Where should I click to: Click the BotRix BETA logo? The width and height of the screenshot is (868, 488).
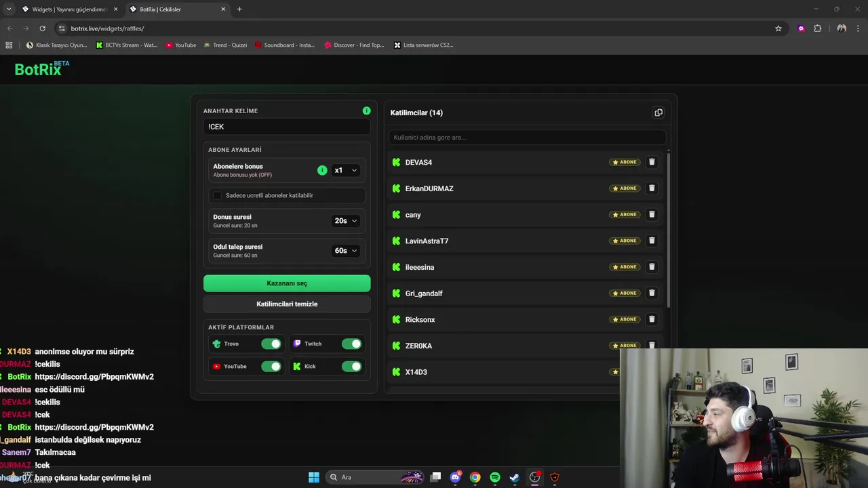(42, 68)
